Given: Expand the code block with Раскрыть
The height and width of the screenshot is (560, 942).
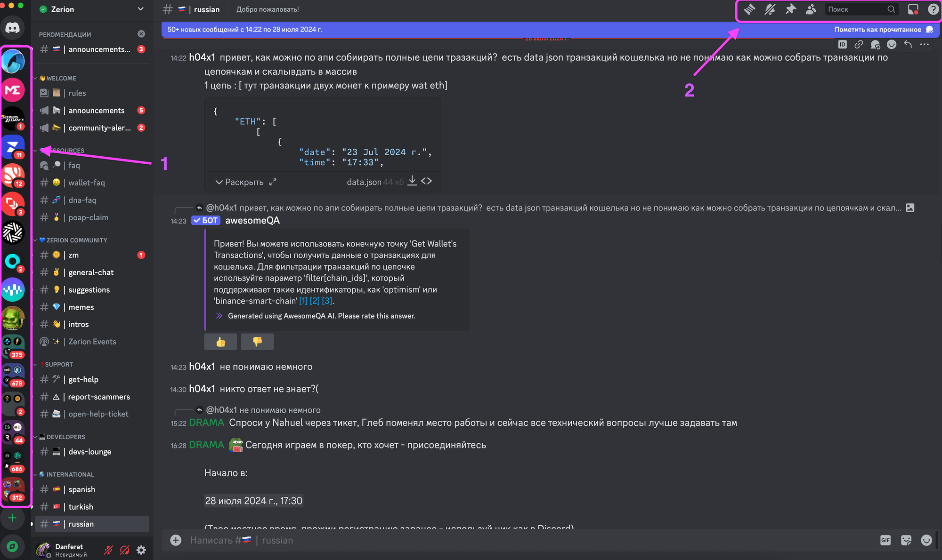Looking at the screenshot, I should [239, 182].
